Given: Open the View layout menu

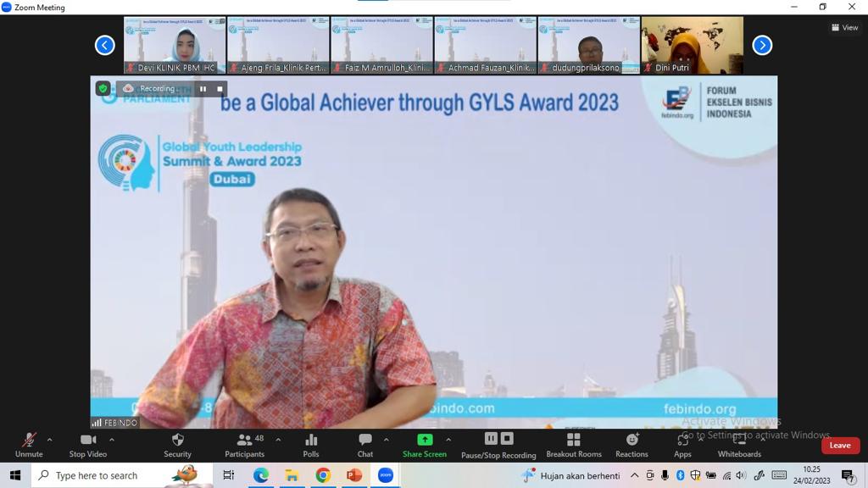Looking at the screenshot, I should point(845,27).
